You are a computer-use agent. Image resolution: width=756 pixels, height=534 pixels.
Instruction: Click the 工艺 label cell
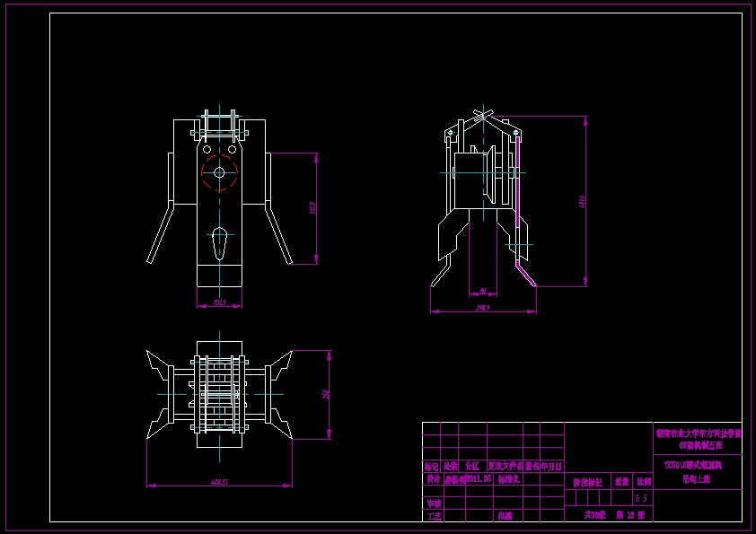coord(434,516)
